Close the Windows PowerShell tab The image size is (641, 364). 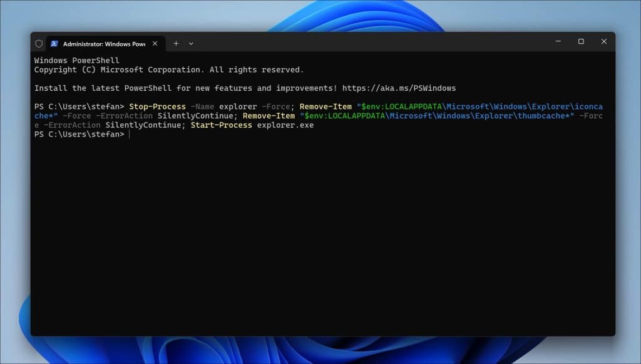155,44
